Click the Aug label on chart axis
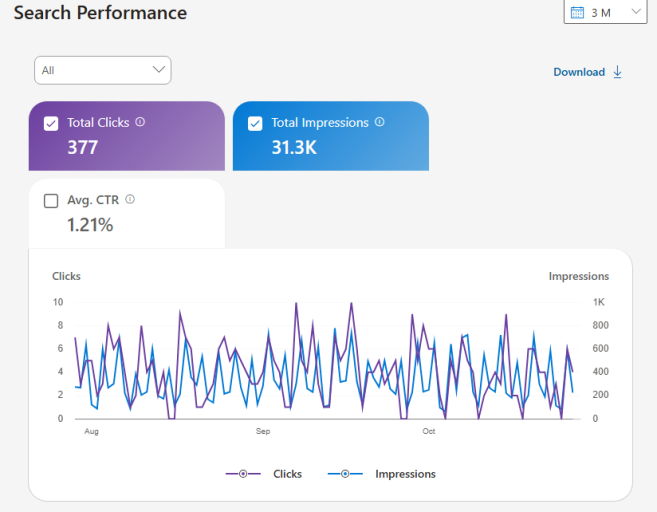657x512 pixels. pyautogui.click(x=91, y=431)
